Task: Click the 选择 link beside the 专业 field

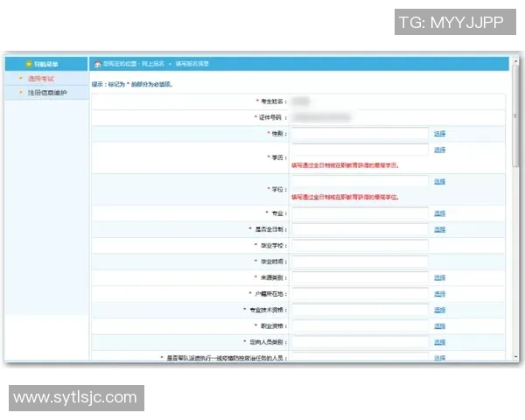Action: point(439,213)
